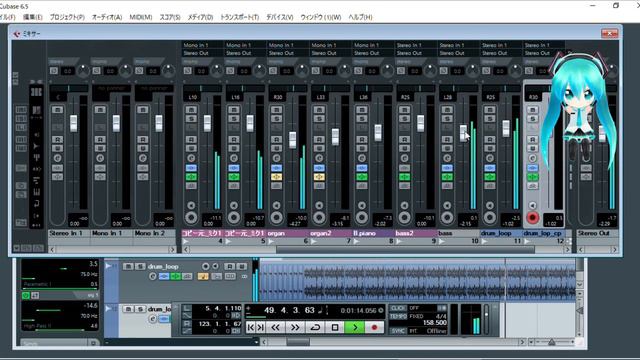
Task: Click the yellow button on drum_loop track
Action: pyautogui.click(x=203, y=277)
